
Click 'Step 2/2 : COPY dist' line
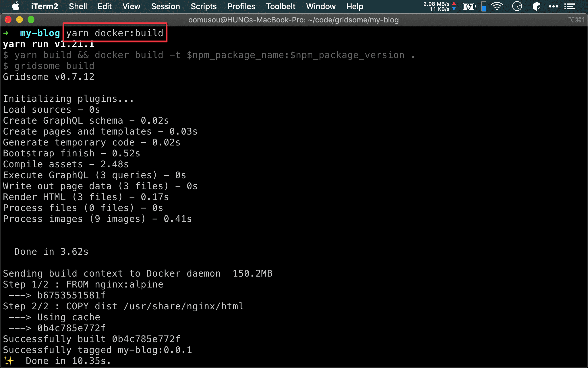[123, 306]
